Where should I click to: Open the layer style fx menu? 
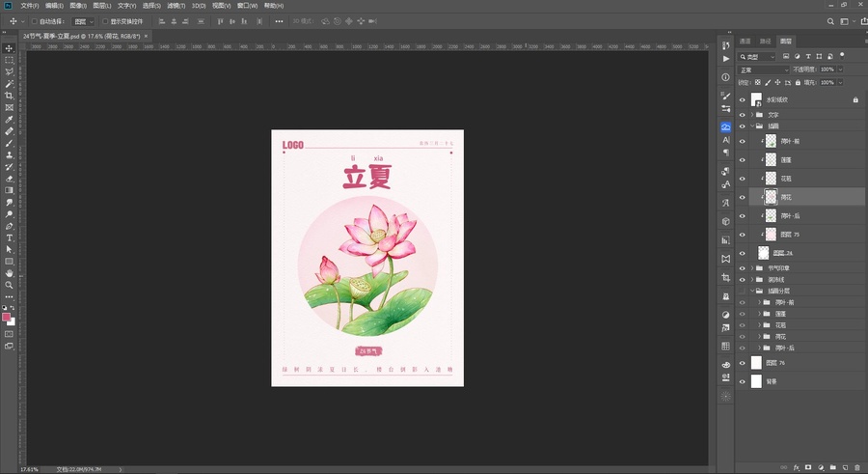pyautogui.click(x=796, y=467)
